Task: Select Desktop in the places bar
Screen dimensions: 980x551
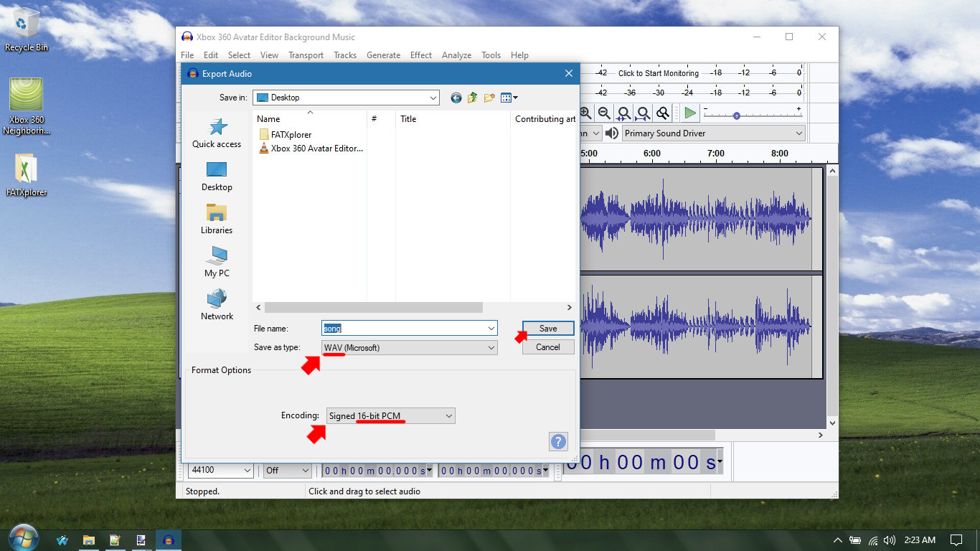Action: pyautogui.click(x=217, y=176)
